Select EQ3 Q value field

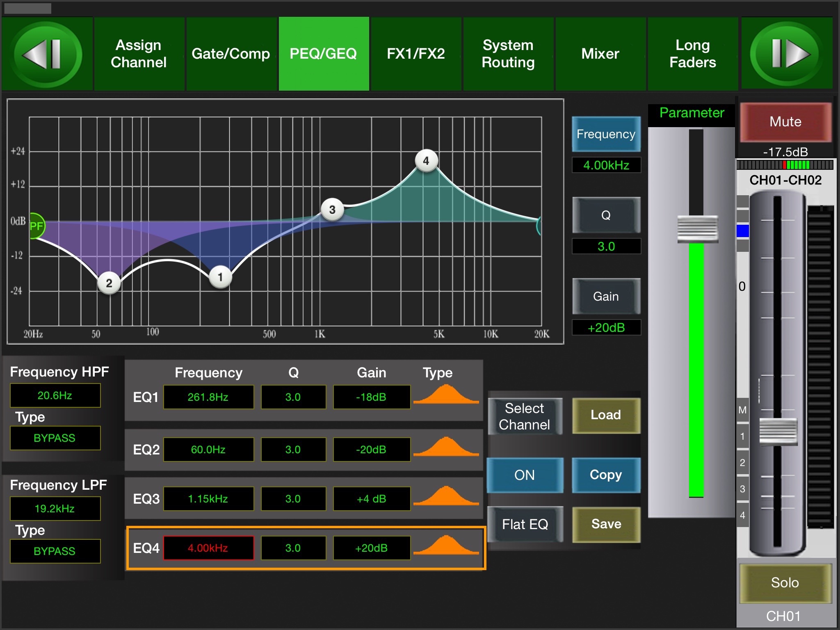pyautogui.click(x=293, y=499)
